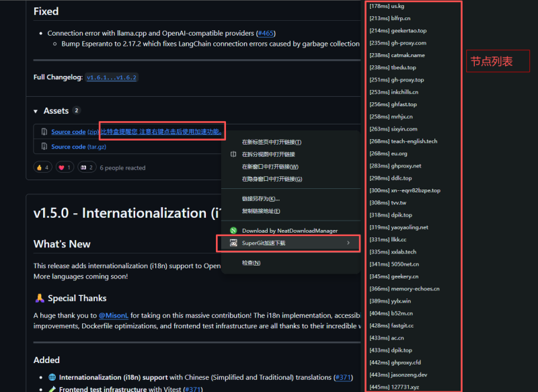Choose 链接另存为 in the context menu
This screenshot has width=538, height=392.
click(x=261, y=199)
